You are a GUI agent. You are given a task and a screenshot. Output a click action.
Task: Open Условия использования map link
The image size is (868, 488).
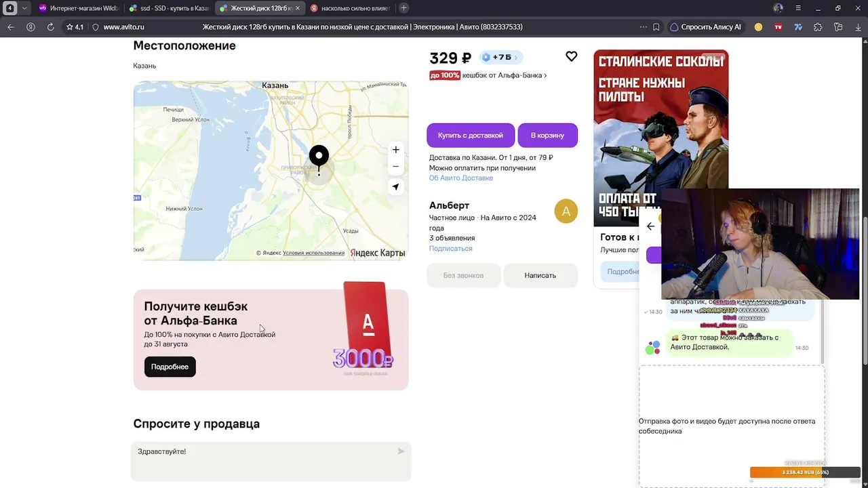[313, 253]
